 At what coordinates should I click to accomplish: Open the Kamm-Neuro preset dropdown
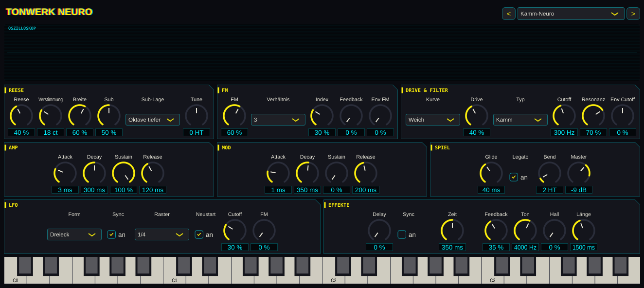click(x=571, y=14)
